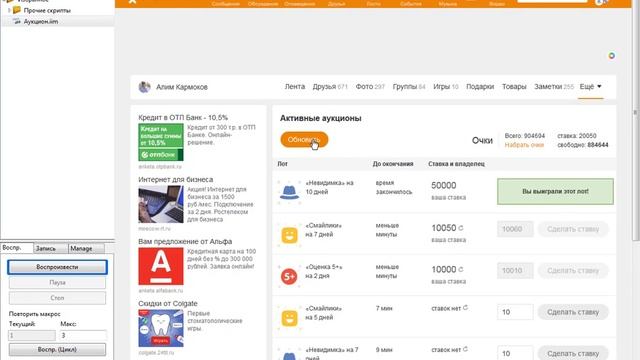Click the Макс repeat count field

click(83, 335)
